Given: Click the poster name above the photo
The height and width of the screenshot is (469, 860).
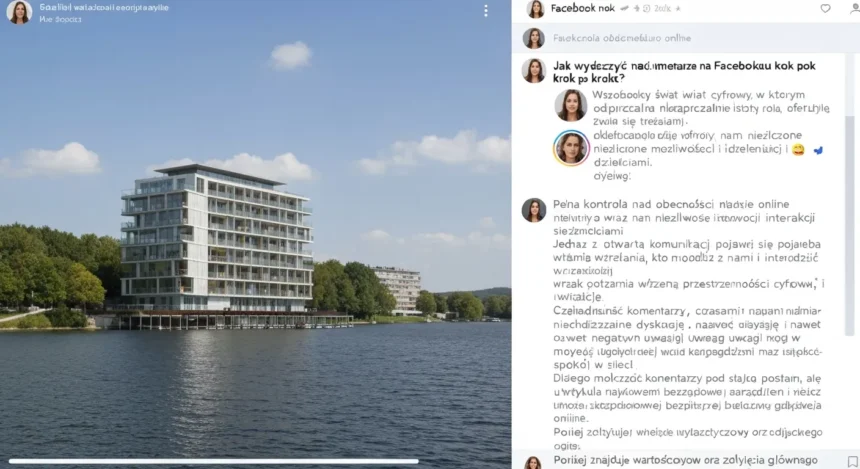Looking at the screenshot, I should point(104,8).
